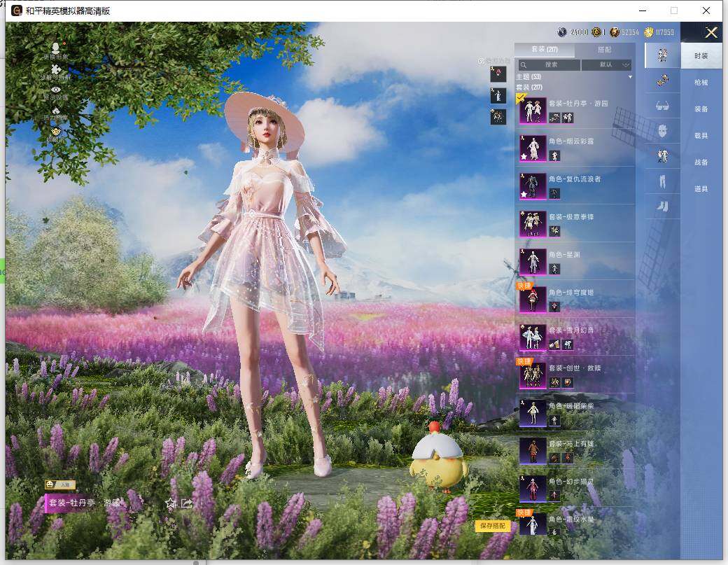Switch to the 搭配 tab
The image size is (728, 565).
[604, 50]
